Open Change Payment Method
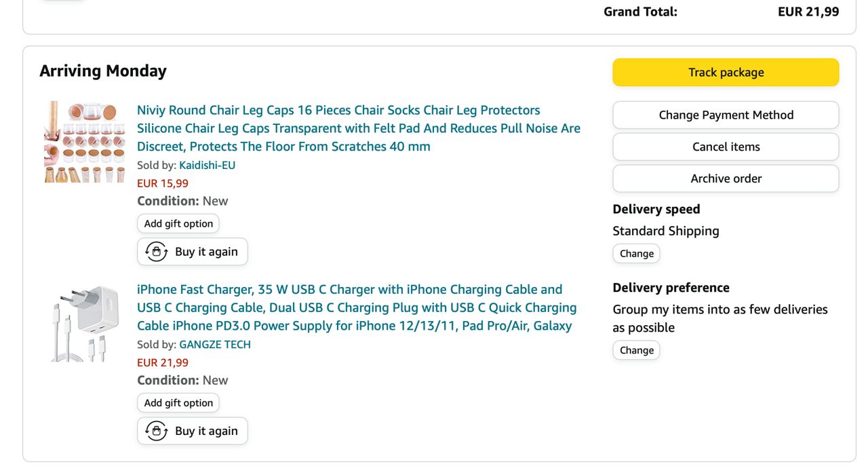This screenshot has height=475, width=868. 726,115
